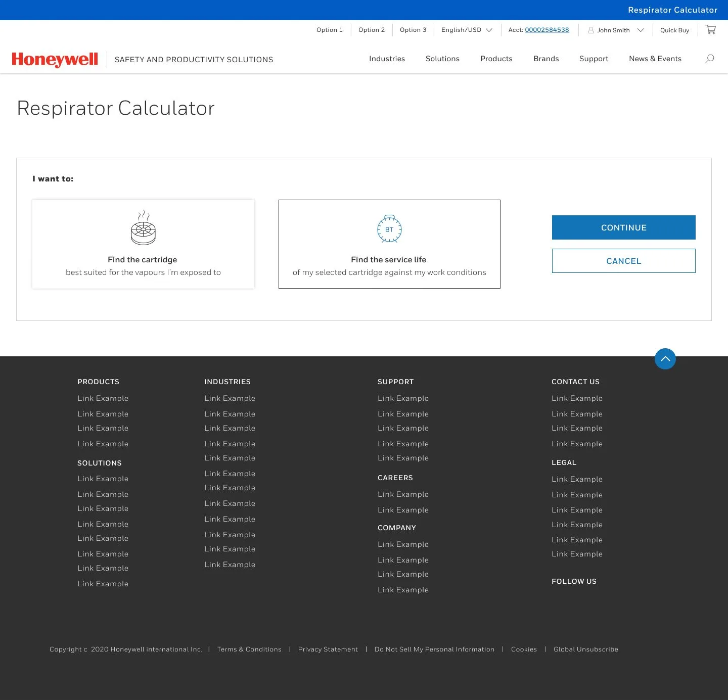The height and width of the screenshot is (700, 728).
Task: Click last Link Example under INDUSTRIES
Action: 230,565
